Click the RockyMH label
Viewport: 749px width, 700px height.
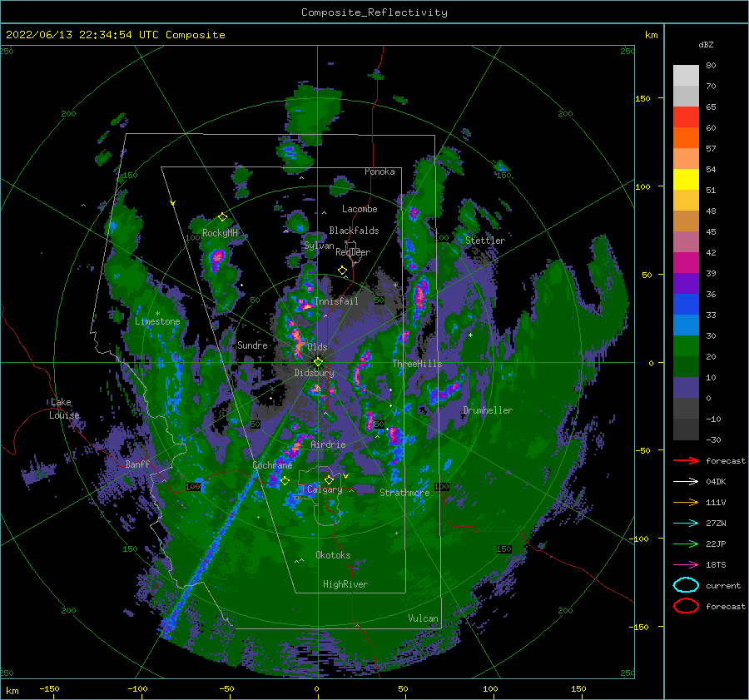click(220, 233)
